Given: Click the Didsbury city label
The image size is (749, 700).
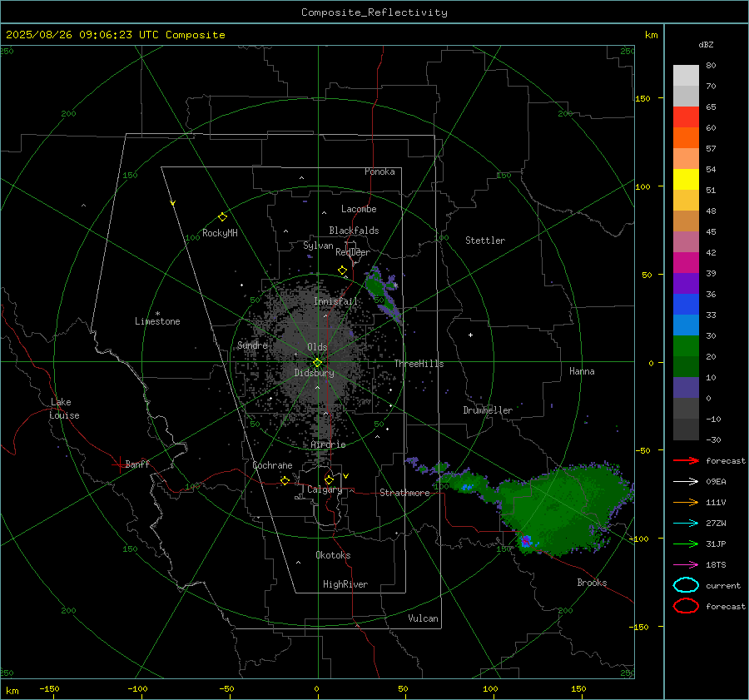Looking at the screenshot, I should (314, 373).
